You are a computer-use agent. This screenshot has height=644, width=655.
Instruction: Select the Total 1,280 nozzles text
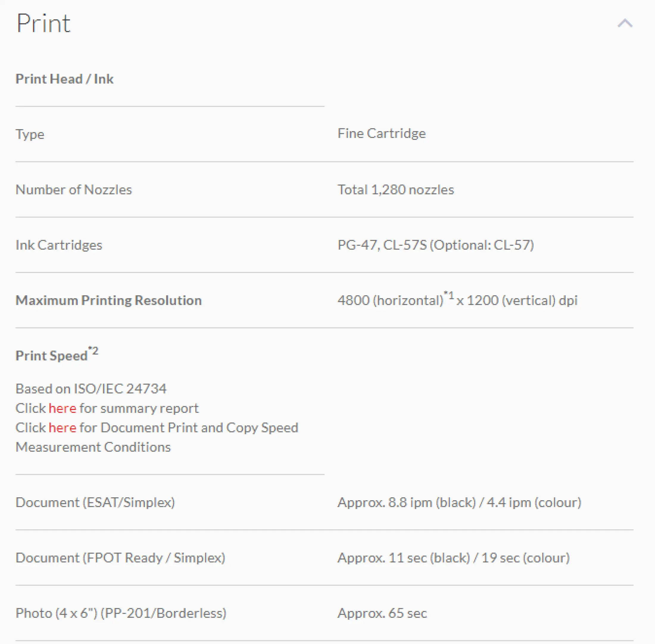click(x=395, y=190)
